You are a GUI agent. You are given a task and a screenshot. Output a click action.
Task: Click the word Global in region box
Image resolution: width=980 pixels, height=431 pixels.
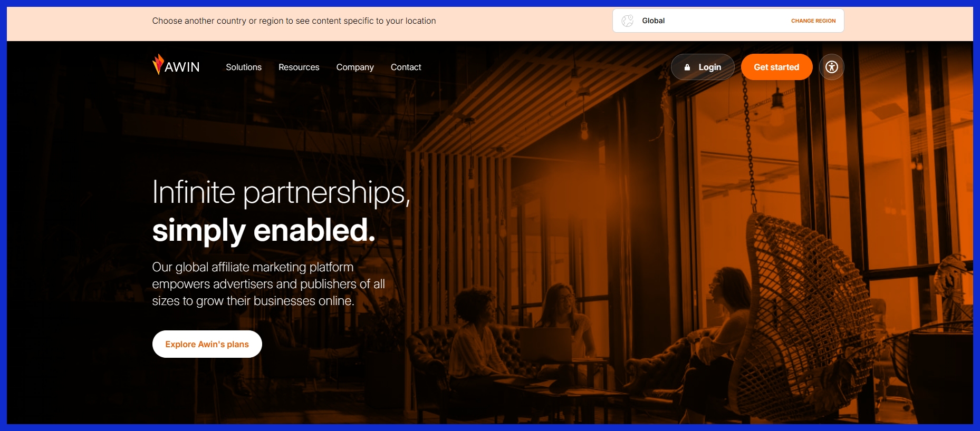coord(653,21)
